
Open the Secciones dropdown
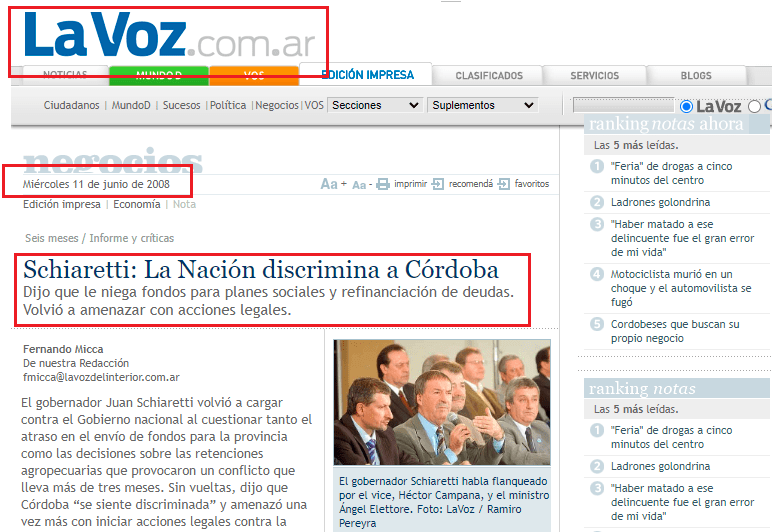click(x=375, y=105)
